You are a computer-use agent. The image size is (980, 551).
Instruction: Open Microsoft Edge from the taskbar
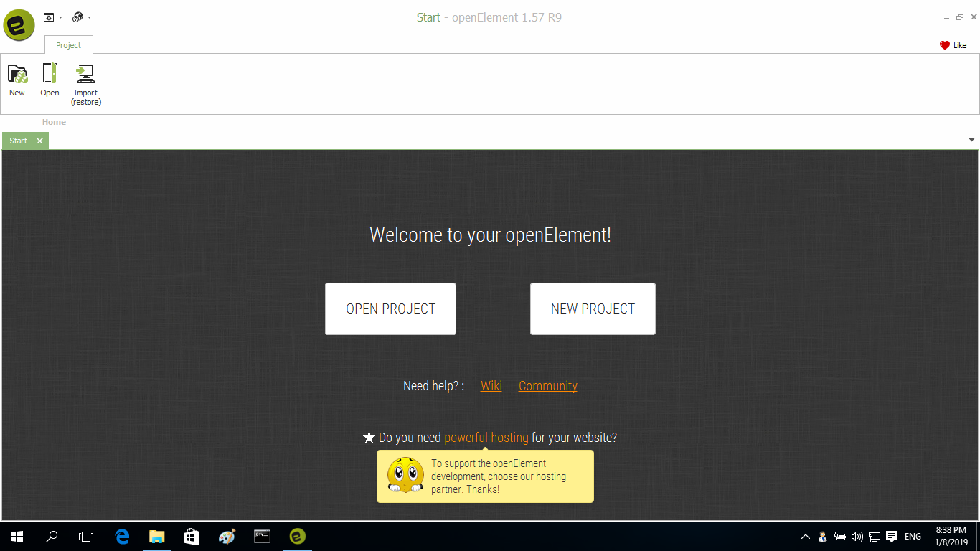click(122, 536)
